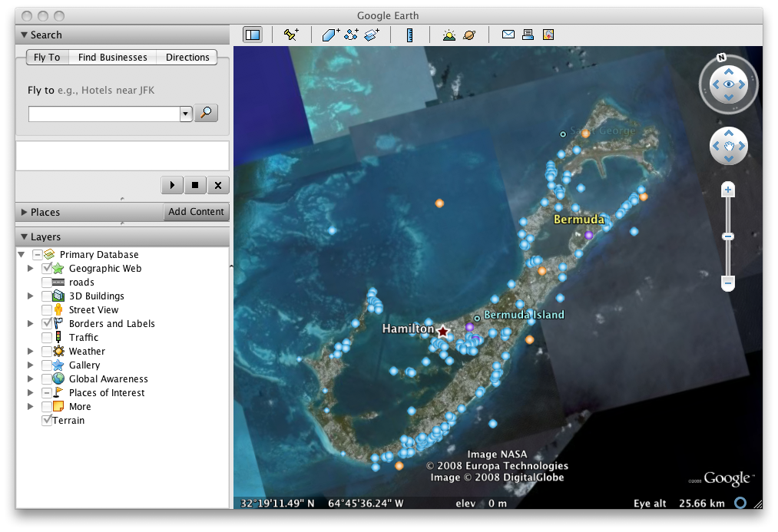Show sunlight across the landscape

449,35
